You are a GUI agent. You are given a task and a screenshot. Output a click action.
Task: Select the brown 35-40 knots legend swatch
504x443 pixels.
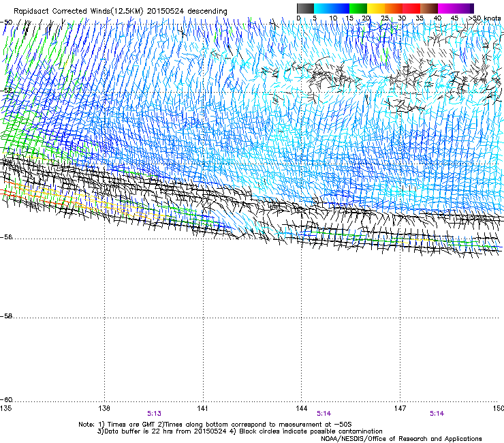429,8
